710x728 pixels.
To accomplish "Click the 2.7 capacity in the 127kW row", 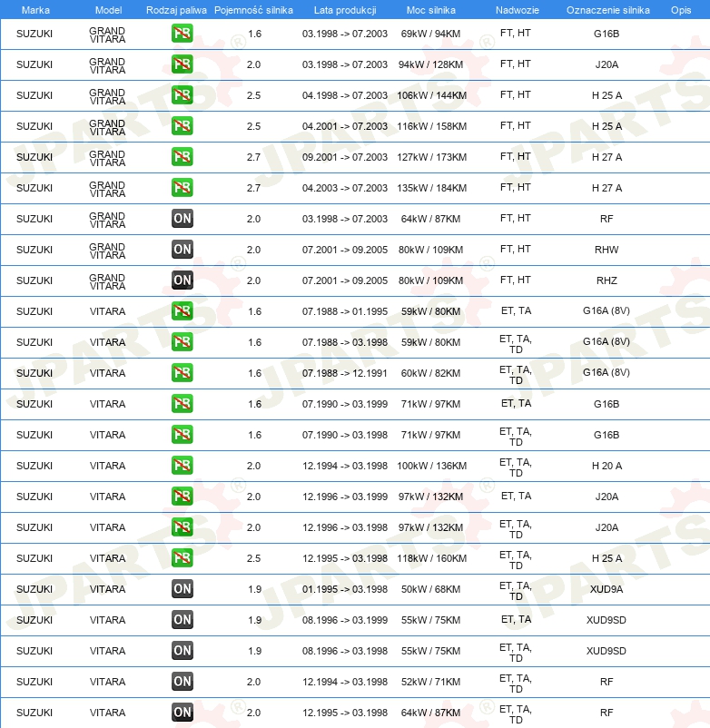I will coord(253,157).
